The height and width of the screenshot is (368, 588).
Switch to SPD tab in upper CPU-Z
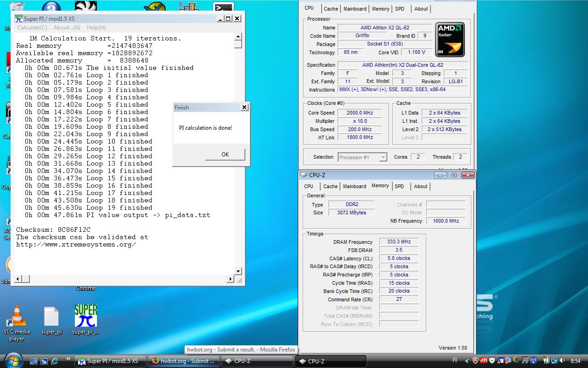point(400,9)
